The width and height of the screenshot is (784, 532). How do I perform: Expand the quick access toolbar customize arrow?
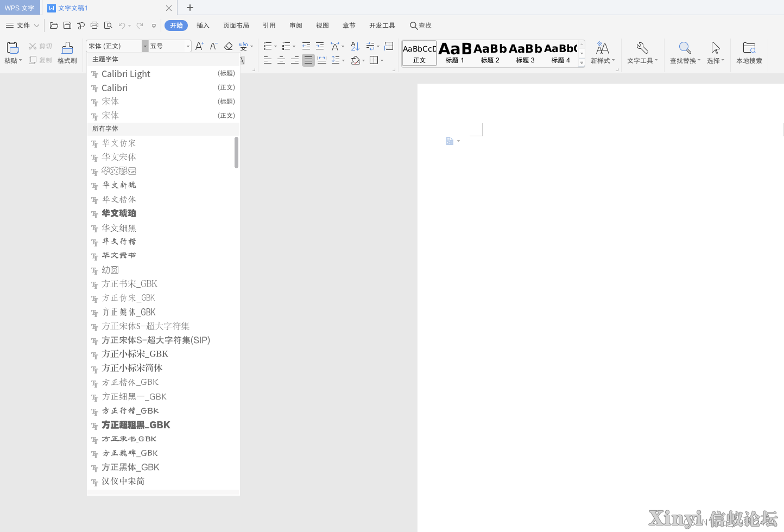[x=154, y=26]
